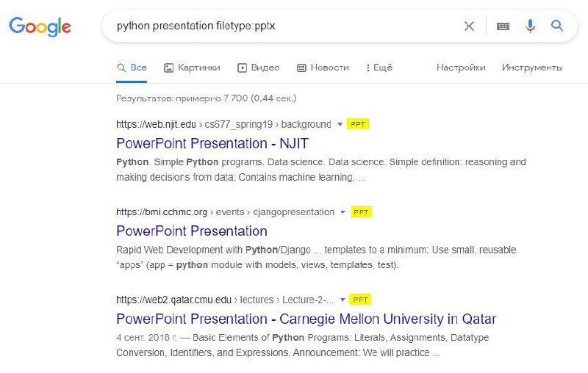588x373 pixels.
Task: Click the web.njit.edu URL breadcrumb
Action: click(223, 124)
